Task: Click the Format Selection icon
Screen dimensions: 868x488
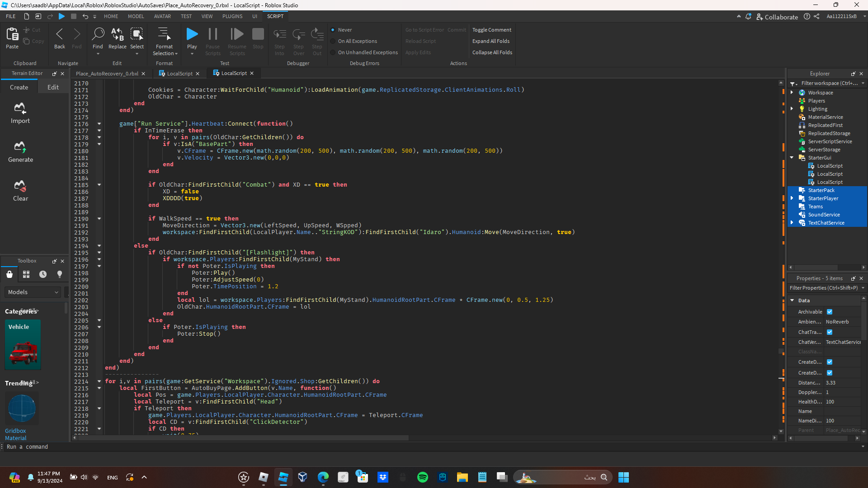Action: pos(164,34)
